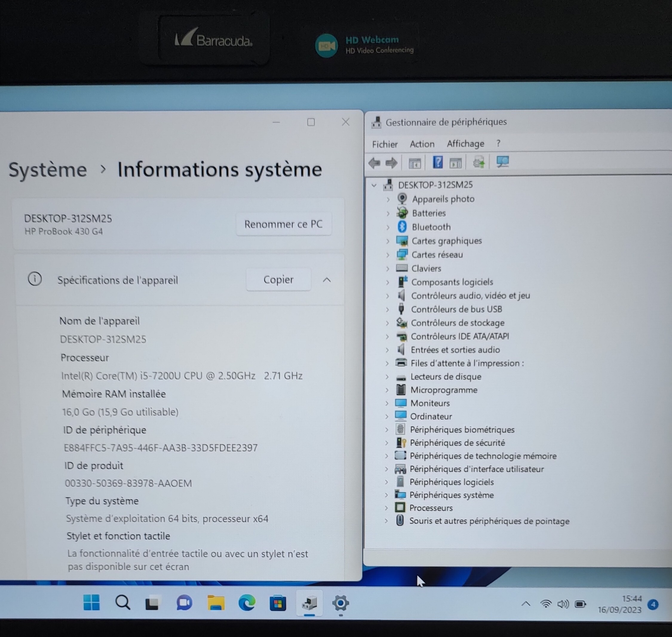This screenshot has height=637, width=672.
Task: Click the Copier button
Action: 278,279
